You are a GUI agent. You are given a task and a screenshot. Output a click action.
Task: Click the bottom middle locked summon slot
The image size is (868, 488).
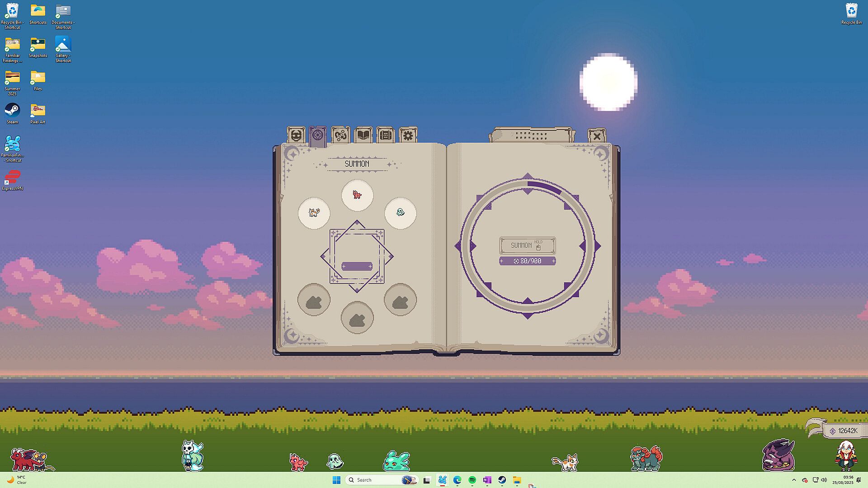[x=357, y=318]
